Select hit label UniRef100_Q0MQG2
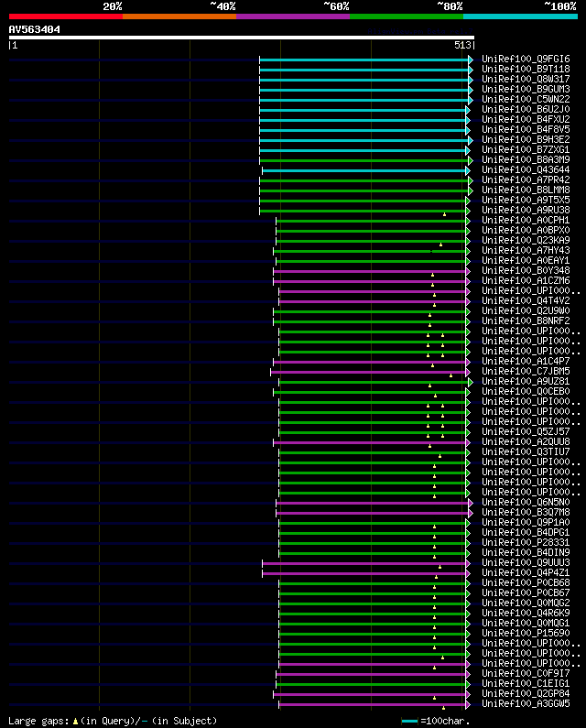Screen dimensions: 586x728 click(x=526, y=603)
